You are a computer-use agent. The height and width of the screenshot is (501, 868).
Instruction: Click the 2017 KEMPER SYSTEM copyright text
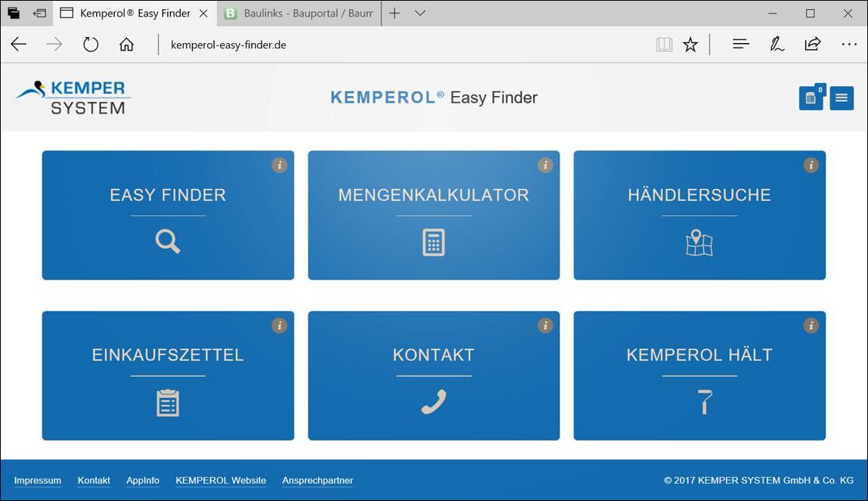tap(758, 480)
